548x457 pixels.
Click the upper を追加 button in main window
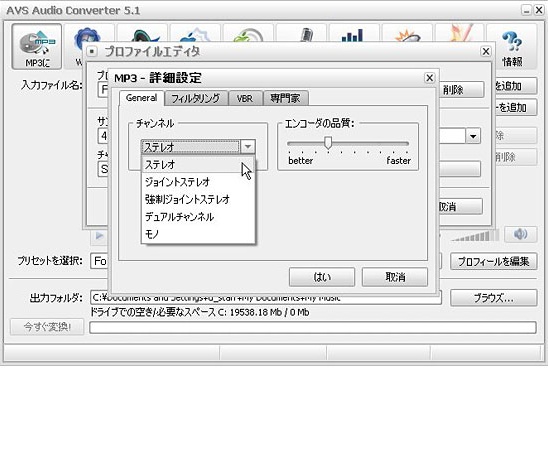click(515, 86)
